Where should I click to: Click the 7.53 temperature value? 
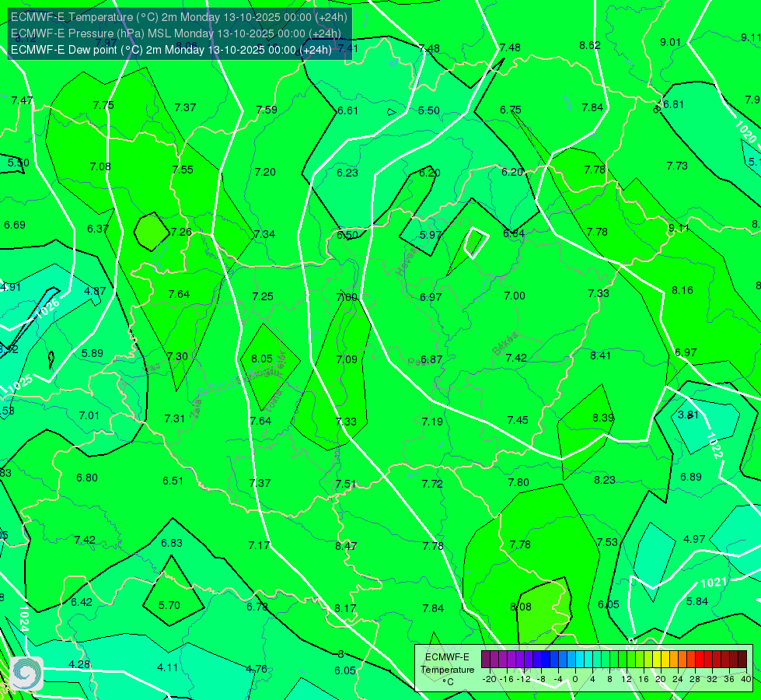point(607,542)
